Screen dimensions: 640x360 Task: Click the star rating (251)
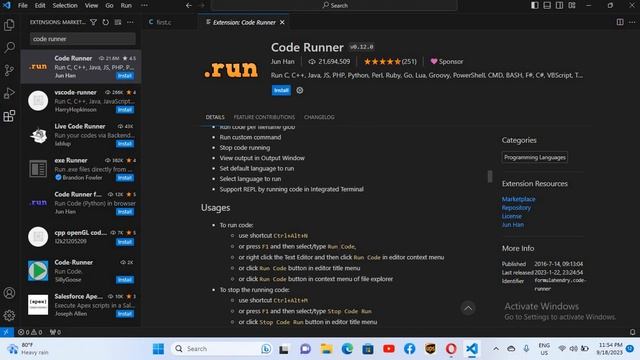pos(390,62)
